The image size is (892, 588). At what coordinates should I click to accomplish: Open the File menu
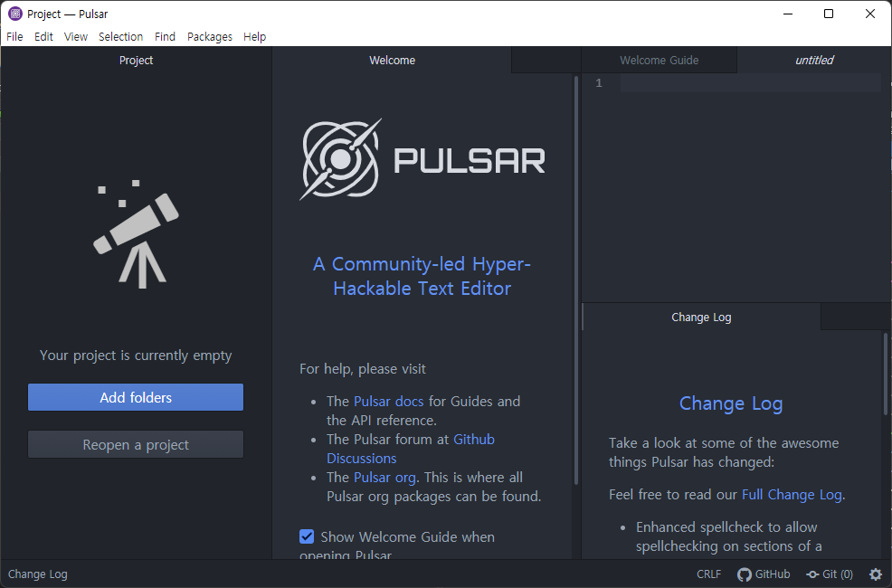point(14,36)
